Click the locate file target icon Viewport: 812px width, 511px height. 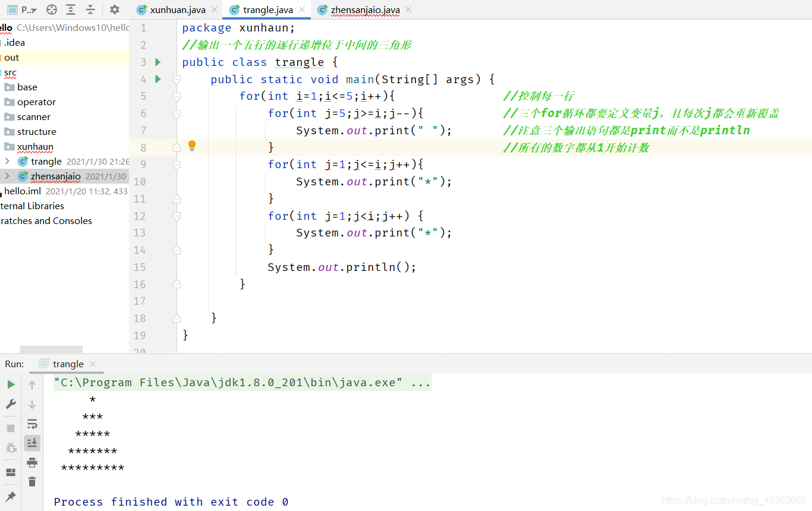[52, 10]
